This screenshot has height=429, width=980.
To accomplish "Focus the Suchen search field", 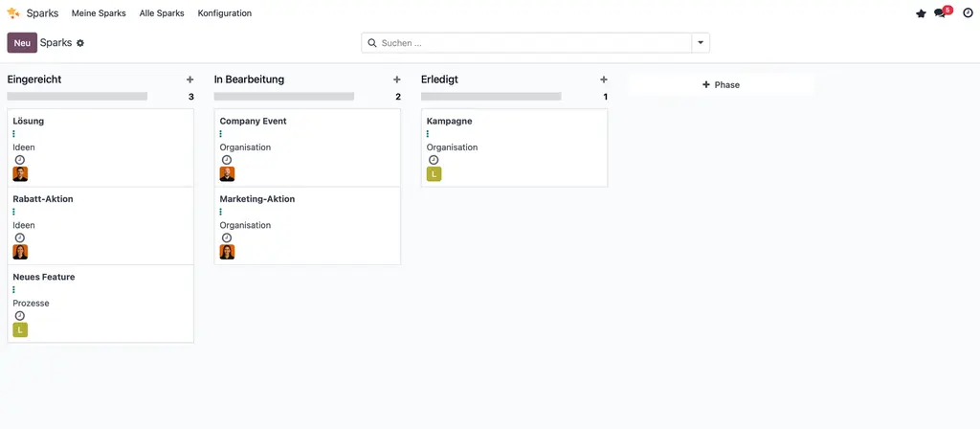I will pyautogui.click(x=533, y=43).
